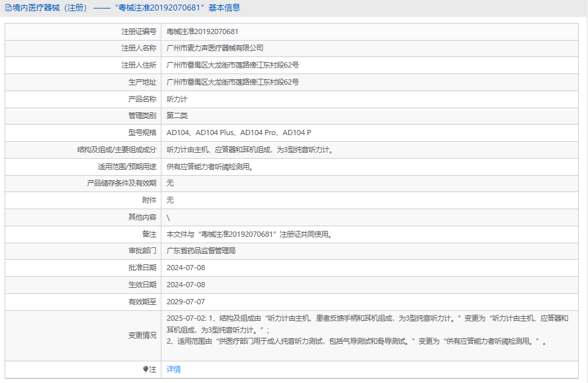
Task: Click the 变更情况 change record text
Action: click(367, 330)
